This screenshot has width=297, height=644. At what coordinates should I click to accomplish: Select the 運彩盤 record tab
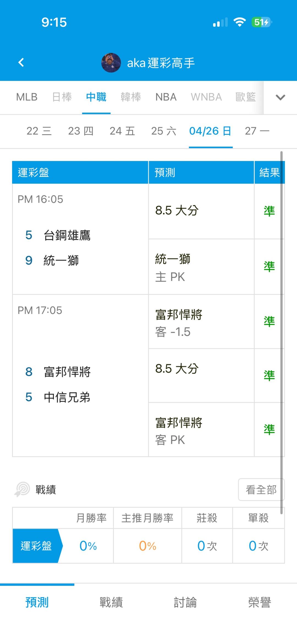coord(36,546)
